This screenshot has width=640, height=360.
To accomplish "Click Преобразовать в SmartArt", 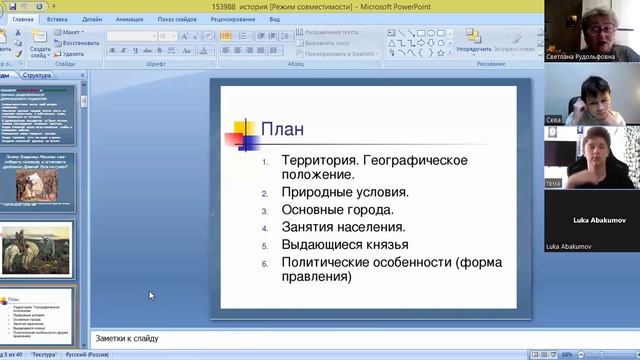I will [x=337, y=54].
